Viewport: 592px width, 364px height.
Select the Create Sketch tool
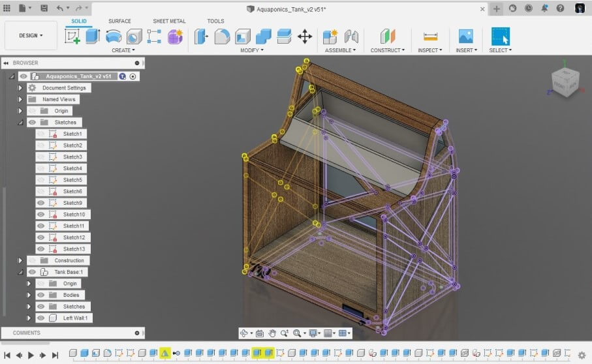[x=72, y=37]
